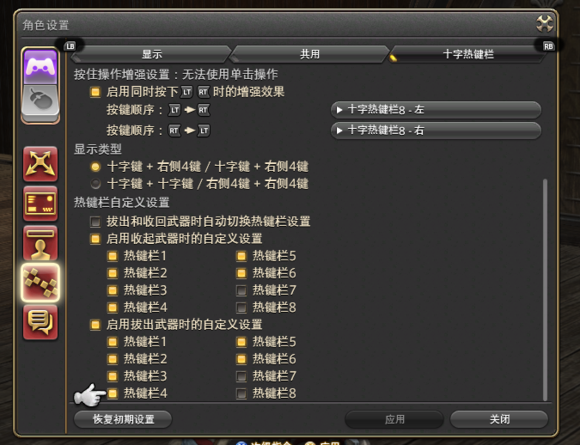Image resolution: width=580 pixels, height=445 pixels.
Task: Switch to the mouse mode icon
Action: pyautogui.click(x=40, y=102)
